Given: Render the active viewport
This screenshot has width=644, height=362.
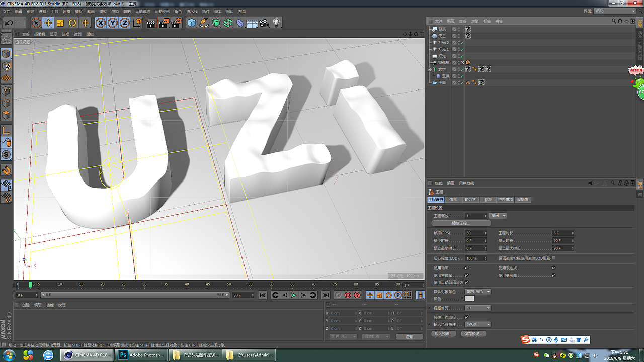Looking at the screenshot, I should [x=151, y=23].
